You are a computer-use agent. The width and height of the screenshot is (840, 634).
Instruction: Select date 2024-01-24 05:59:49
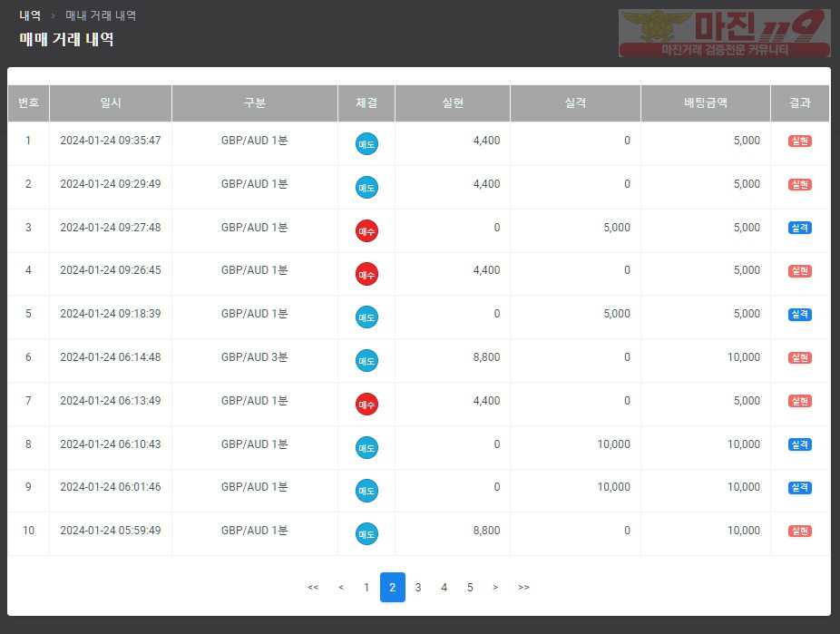pos(111,531)
